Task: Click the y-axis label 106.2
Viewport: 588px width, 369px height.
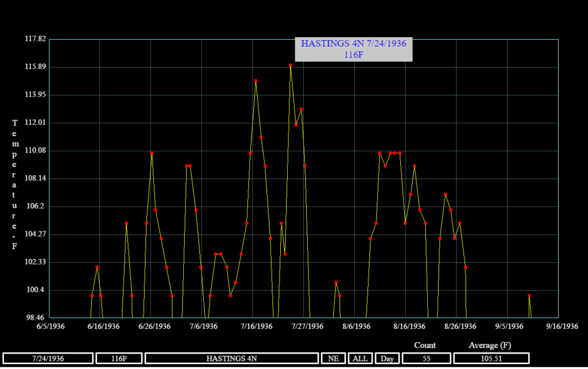Action: tap(35, 206)
